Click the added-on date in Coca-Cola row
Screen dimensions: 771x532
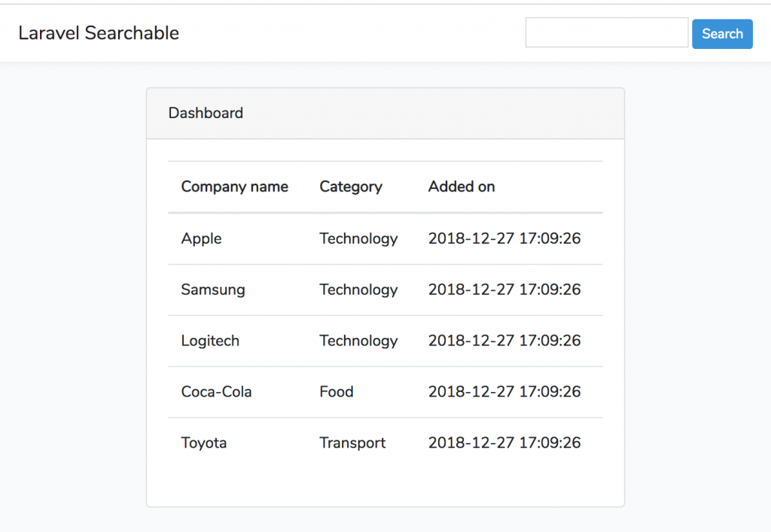pos(504,392)
